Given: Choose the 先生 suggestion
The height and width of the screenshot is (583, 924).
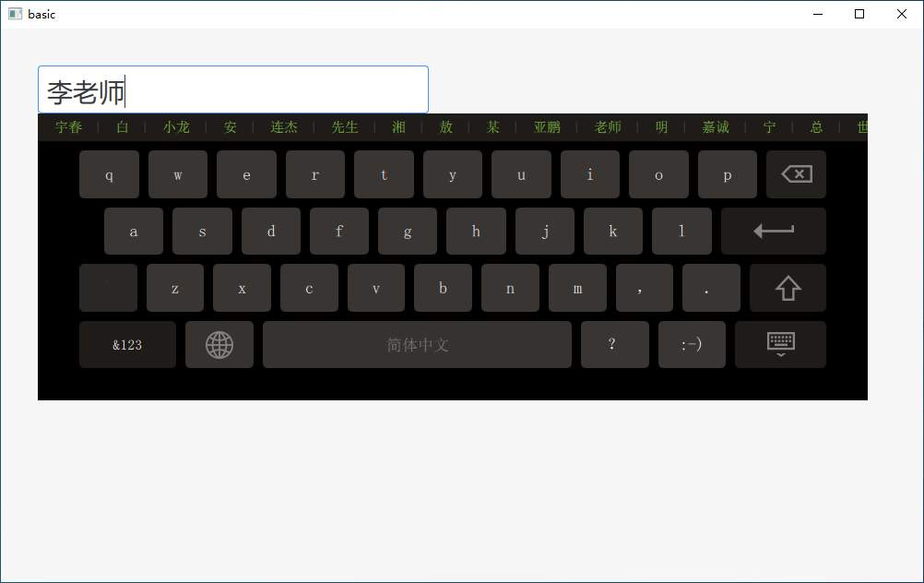Looking at the screenshot, I should coord(345,127).
